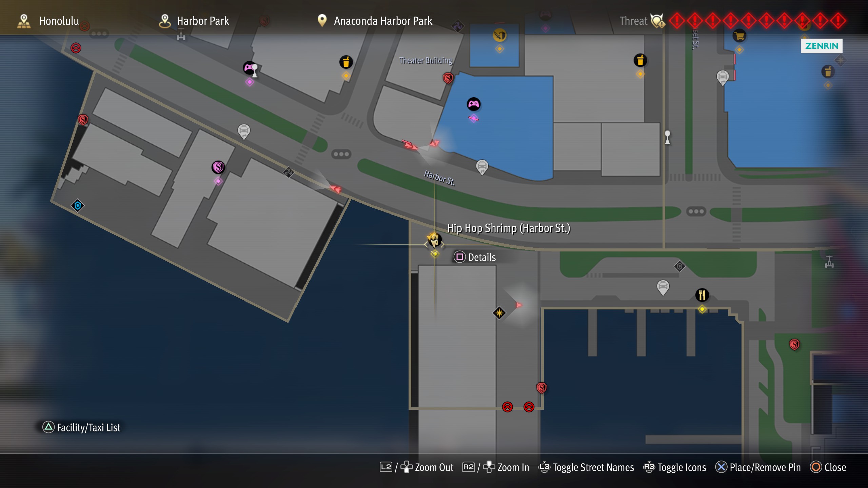The image size is (868, 488).
Task: Click the Zoom Out control
Action: click(416, 467)
